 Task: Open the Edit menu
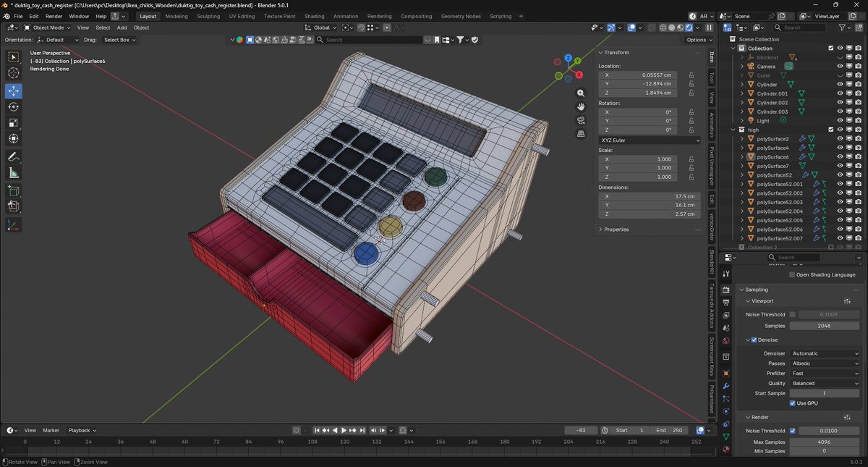click(x=34, y=16)
